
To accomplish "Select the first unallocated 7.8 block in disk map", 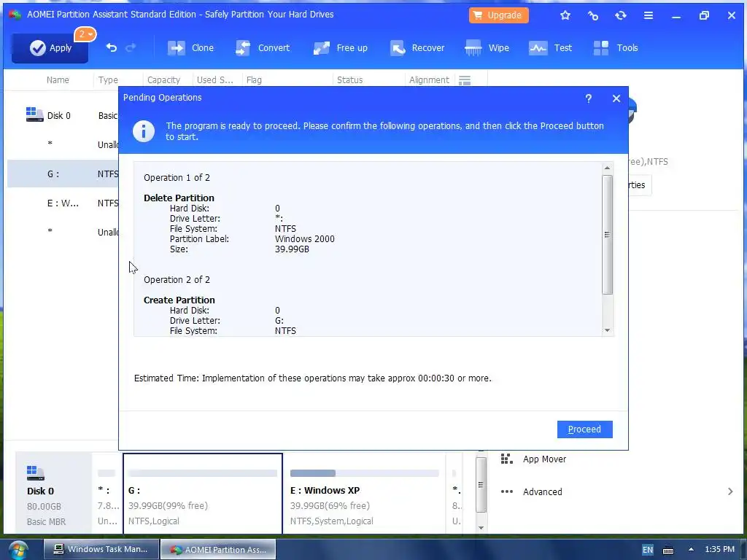I will click(x=108, y=494).
